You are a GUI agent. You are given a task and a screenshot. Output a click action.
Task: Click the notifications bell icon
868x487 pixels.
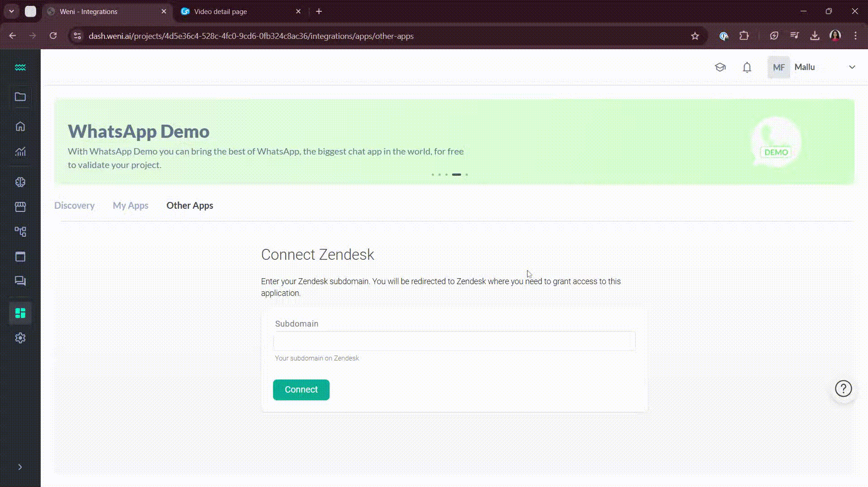tap(747, 67)
